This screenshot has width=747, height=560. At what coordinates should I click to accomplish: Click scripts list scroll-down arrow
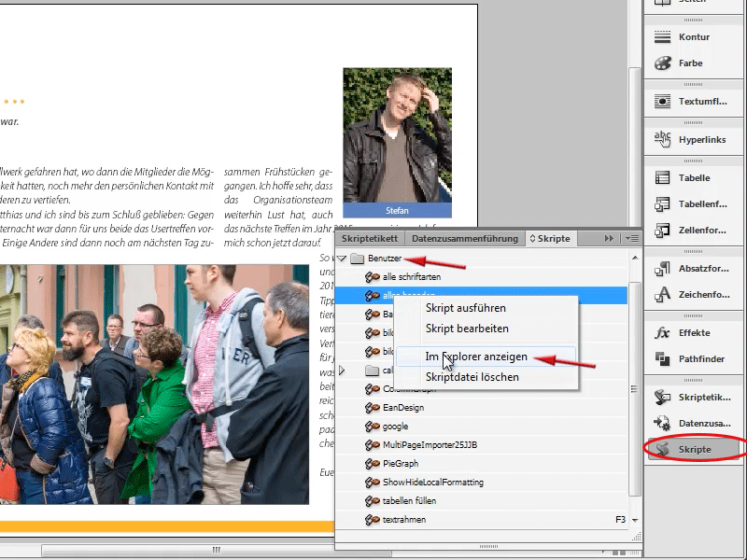point(635,521)
